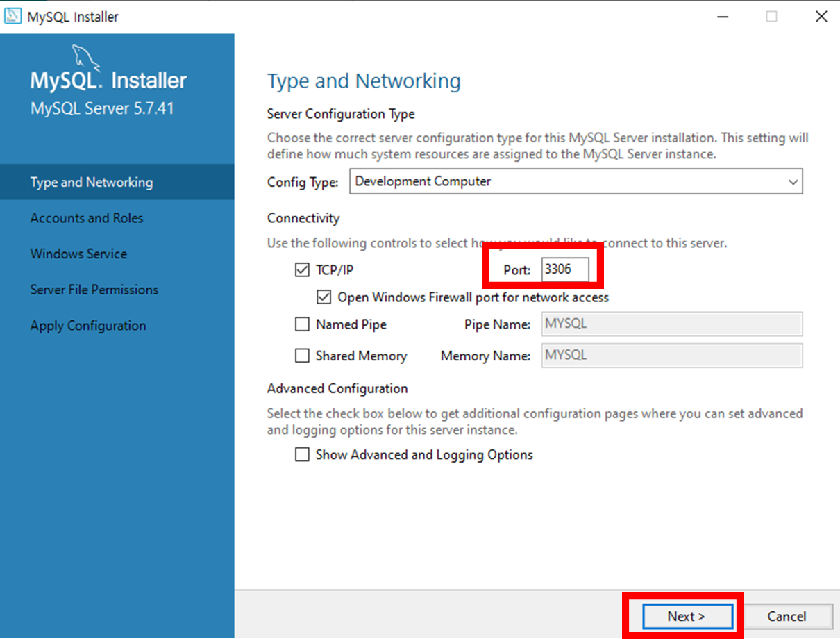Viewport: 840px width, 639px height.
Task: Minimize the MySQL Installer window
Action: pos(722,17)
